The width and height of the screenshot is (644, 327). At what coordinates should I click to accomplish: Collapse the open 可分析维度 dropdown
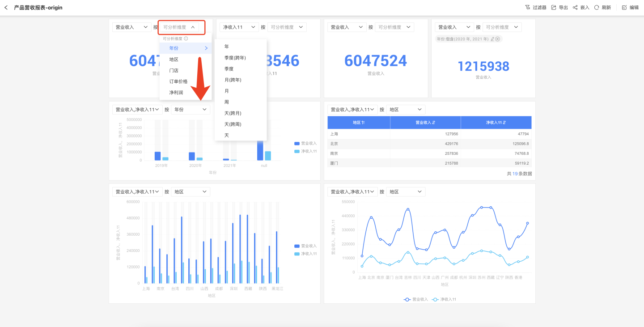(x=181, y=27)
